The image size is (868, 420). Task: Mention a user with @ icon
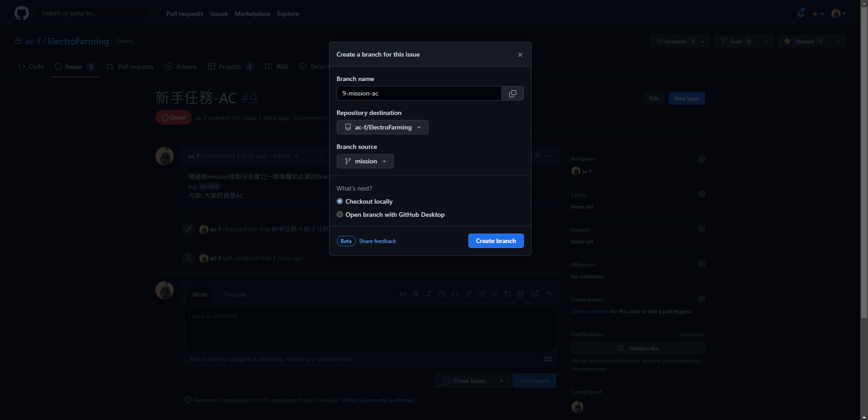[x=520, y=294]
